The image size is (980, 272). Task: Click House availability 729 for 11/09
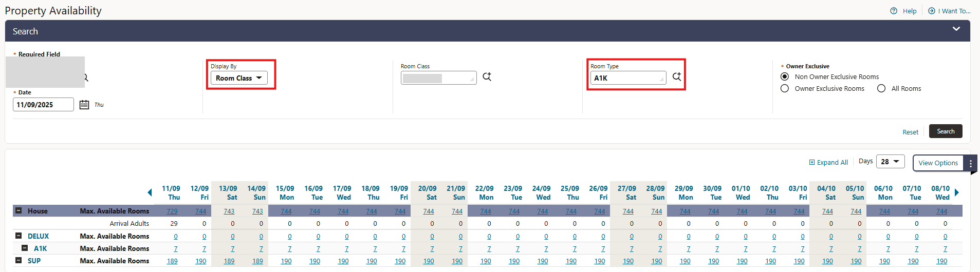pos(172,211)
